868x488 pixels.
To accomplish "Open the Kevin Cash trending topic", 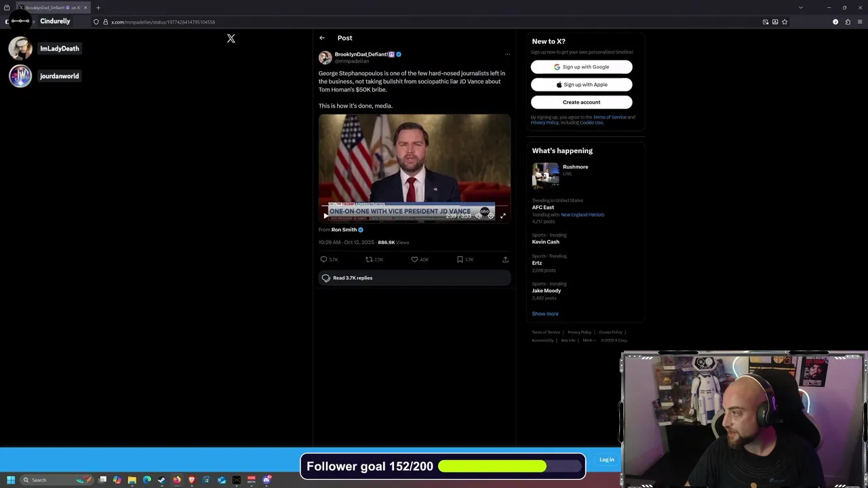I will pos(546,242).
